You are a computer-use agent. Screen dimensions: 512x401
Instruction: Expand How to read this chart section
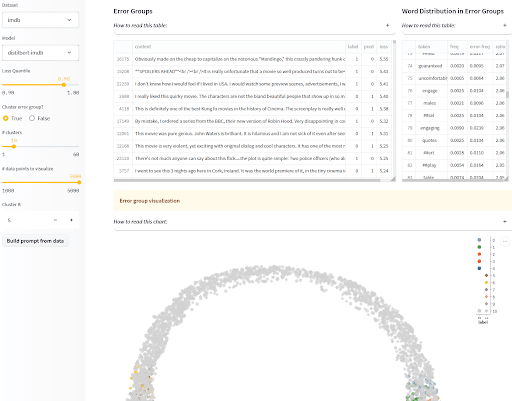pyautogui.click(x=313, y=222)
